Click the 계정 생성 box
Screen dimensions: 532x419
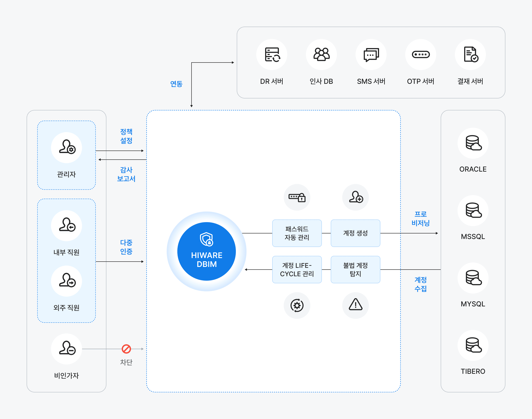point(355,233)
